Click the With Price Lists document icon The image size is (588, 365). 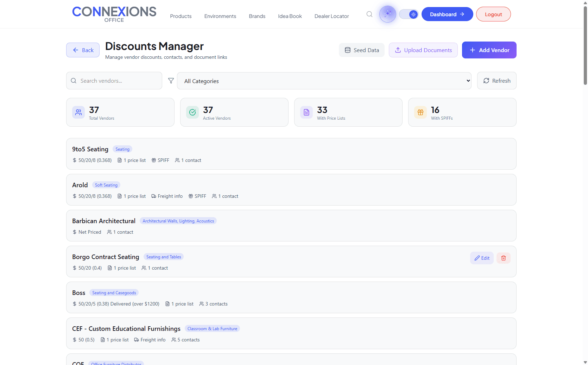pos(306,112)
